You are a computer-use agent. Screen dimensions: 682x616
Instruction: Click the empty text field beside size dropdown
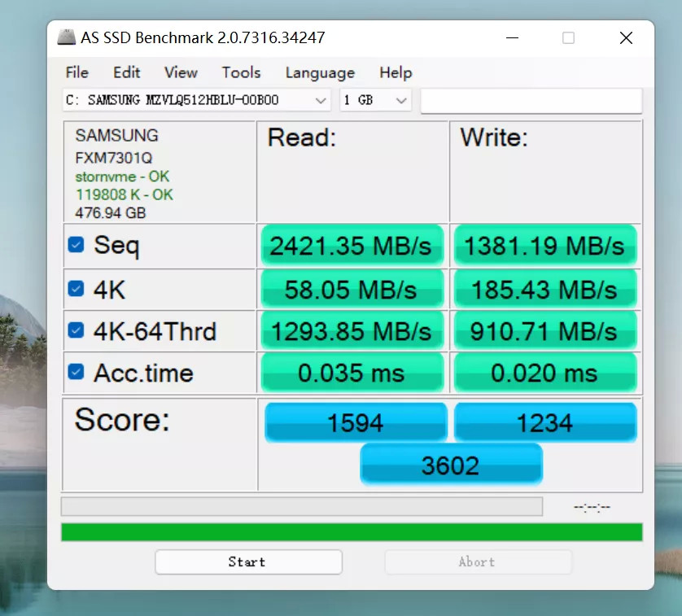tap(531, 101)
